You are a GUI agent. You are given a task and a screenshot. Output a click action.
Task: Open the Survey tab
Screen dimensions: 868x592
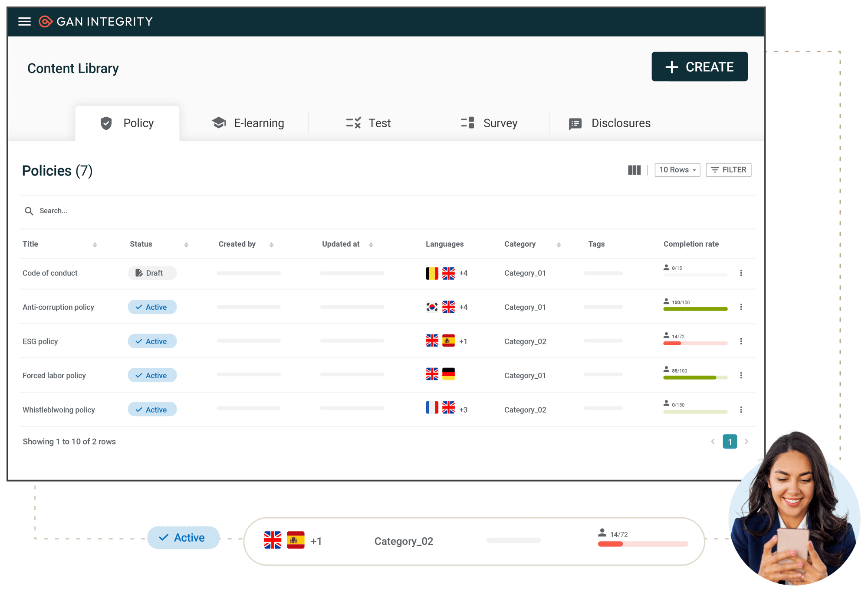(489, 123)
